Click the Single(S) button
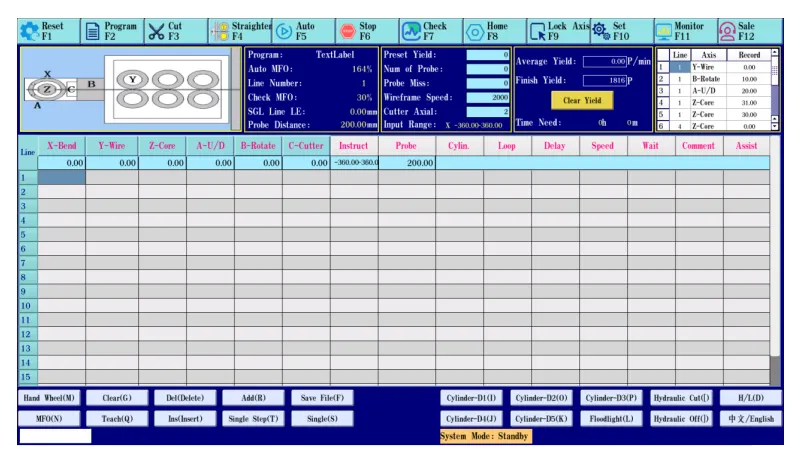 click(x=322, y=419)
